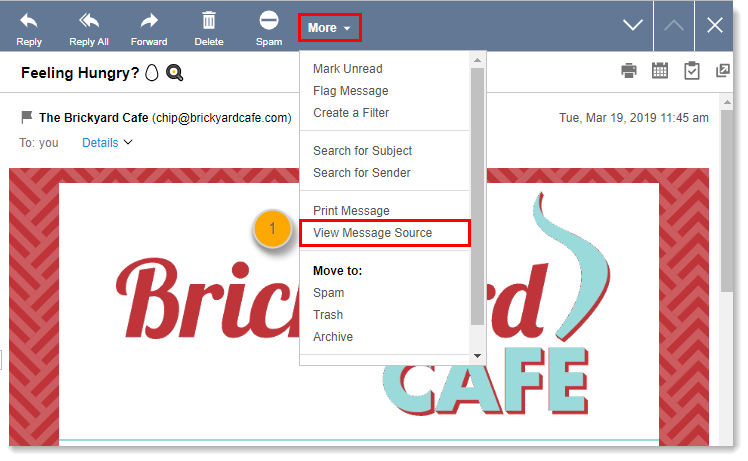Toggle the flag next to The Brickyard Cafe
Image resolution: width=748 pixels, height=461 pixels.
click(x=27, y=117)
